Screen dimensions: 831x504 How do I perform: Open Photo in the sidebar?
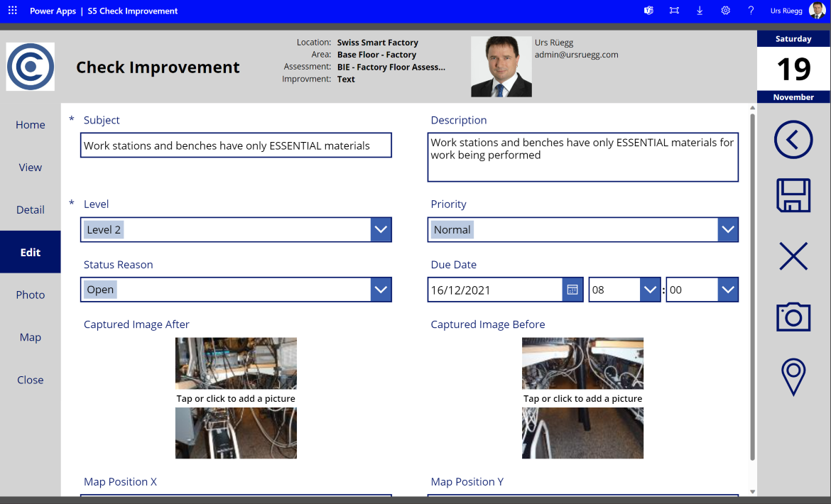point(31,295)
